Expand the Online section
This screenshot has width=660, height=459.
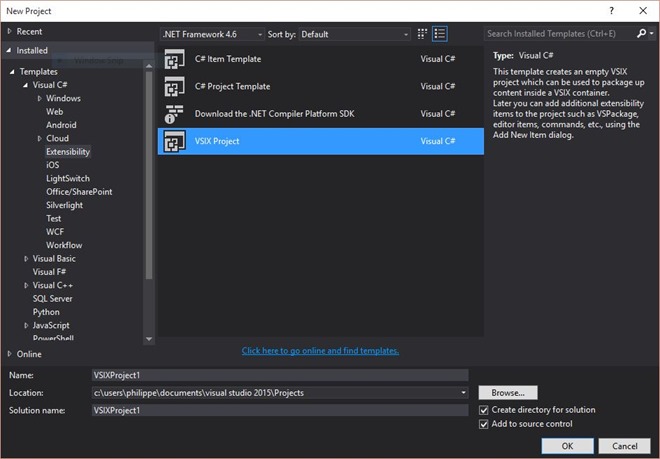coord(10,354)
